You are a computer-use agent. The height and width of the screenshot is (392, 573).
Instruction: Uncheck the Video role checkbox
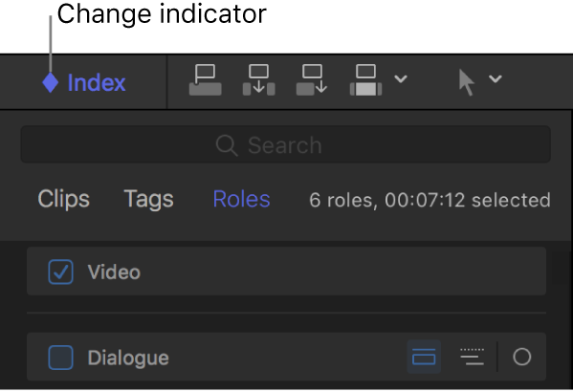(x=60, y=272)
